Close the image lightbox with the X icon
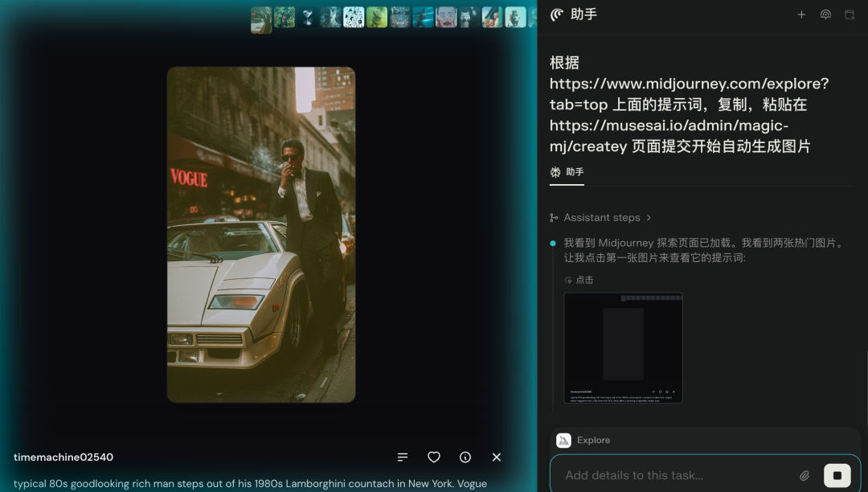Image resolution: width=868 pixels, height=492 pixels. [497, 457]
